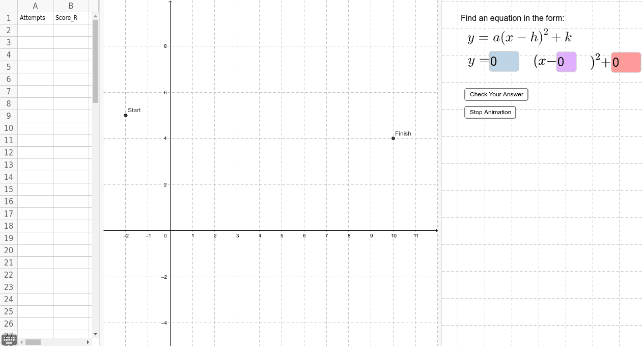
Task: Click the blue input box for a
Action: (504, 62)
